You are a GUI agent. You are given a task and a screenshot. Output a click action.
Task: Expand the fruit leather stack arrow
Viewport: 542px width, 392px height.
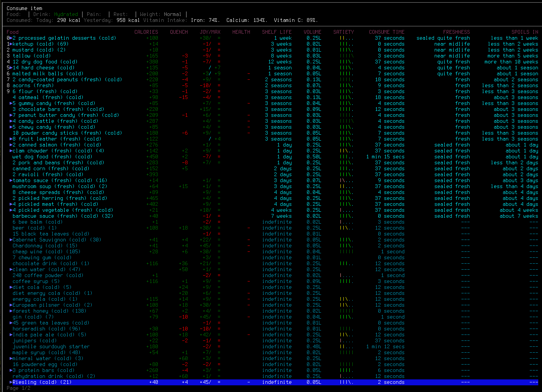coord(11,139)
